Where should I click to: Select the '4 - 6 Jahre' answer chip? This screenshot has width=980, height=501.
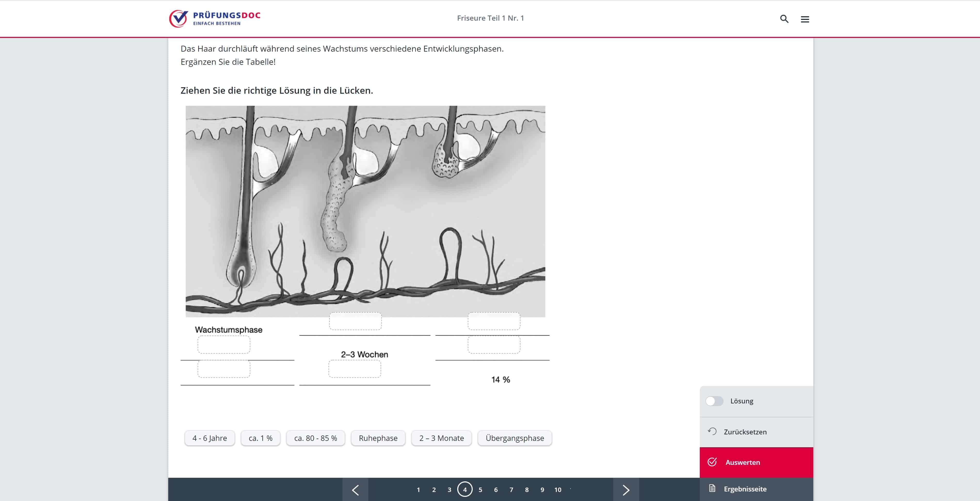(210, 438)
